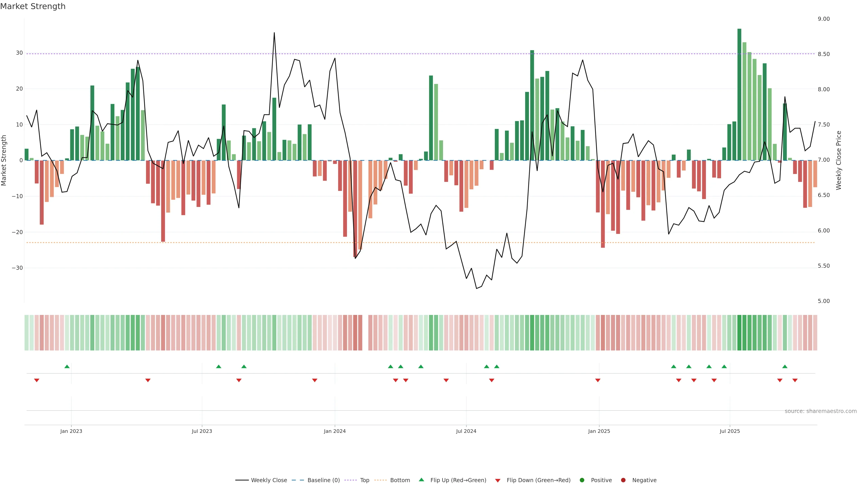Click the first green flip-up marker near Jan 2023
868x488 pixels.
click(67, 366)
